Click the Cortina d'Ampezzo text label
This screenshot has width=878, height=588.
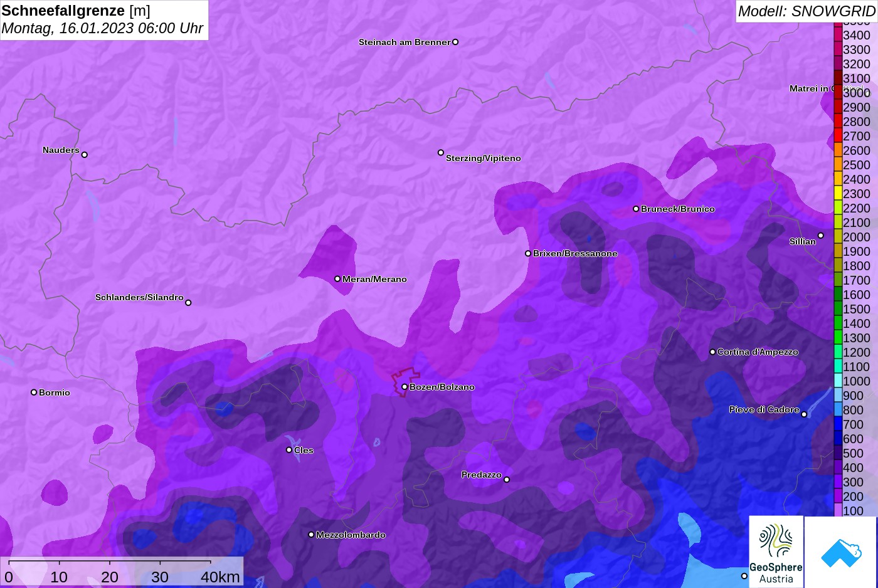point(758,352)
